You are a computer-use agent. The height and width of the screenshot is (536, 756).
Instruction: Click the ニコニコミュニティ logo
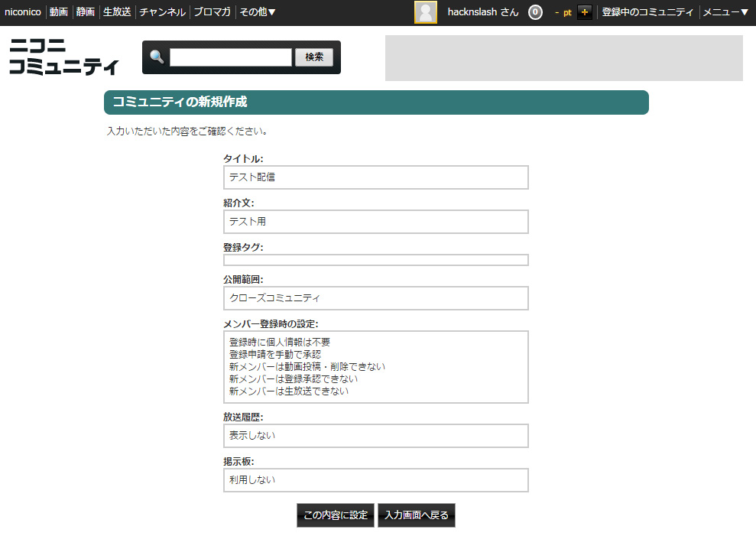(63, 57)
